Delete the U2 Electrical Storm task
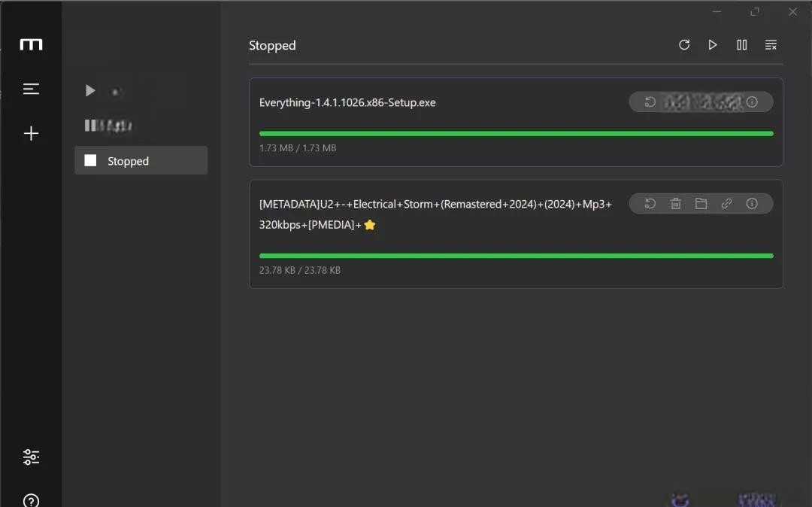The image size is (812, 507). click(x=675, y=204)
